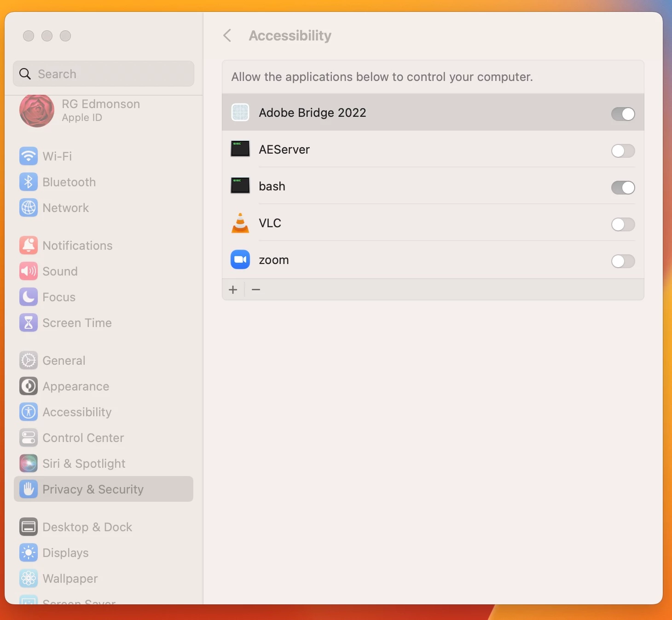Click the Desktop & Dock icon
672x620 pixels.
(x=29, y=527)
